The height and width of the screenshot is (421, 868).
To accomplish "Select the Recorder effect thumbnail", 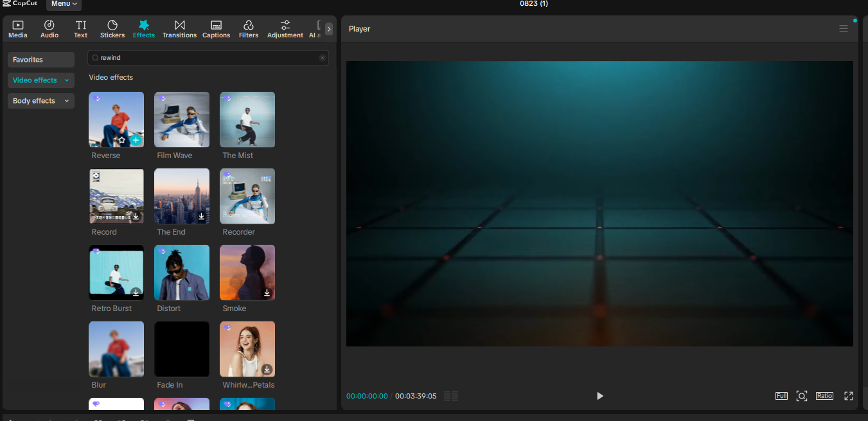I will pos(247,196).
